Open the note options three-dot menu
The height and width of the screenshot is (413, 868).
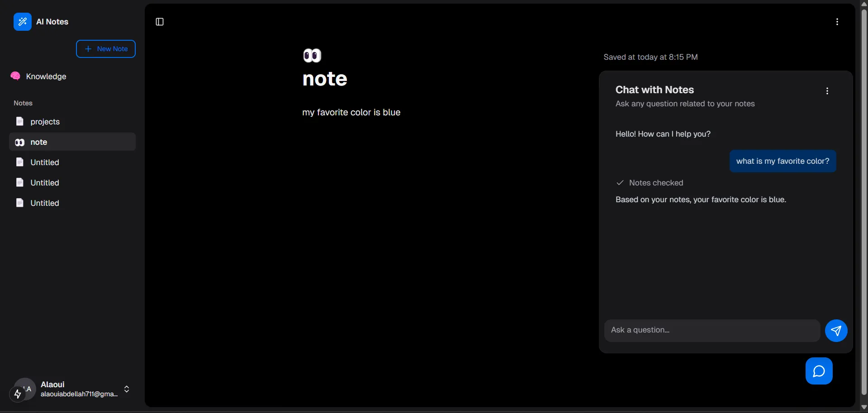point(837,22)
